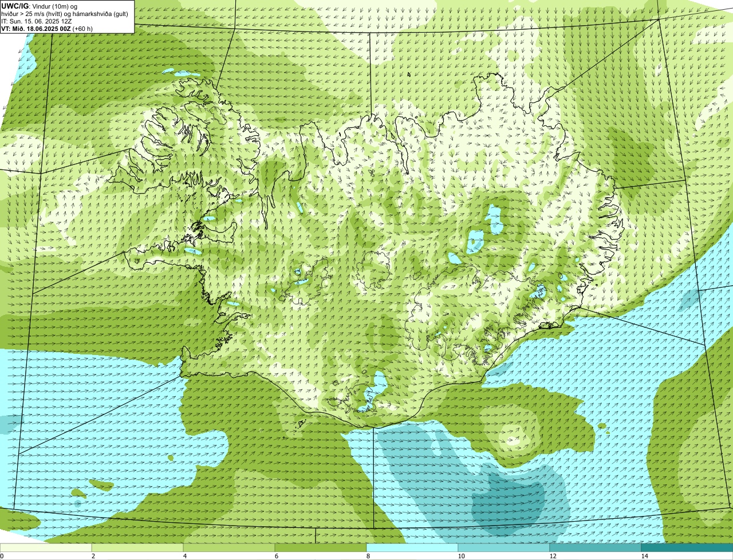Screen dimensions: 733x560
Task: Select the 'VT: Mið. 18.06.2025 00Z (+60 h)' line
Action: pyautogui.click(x=47, y=28)
